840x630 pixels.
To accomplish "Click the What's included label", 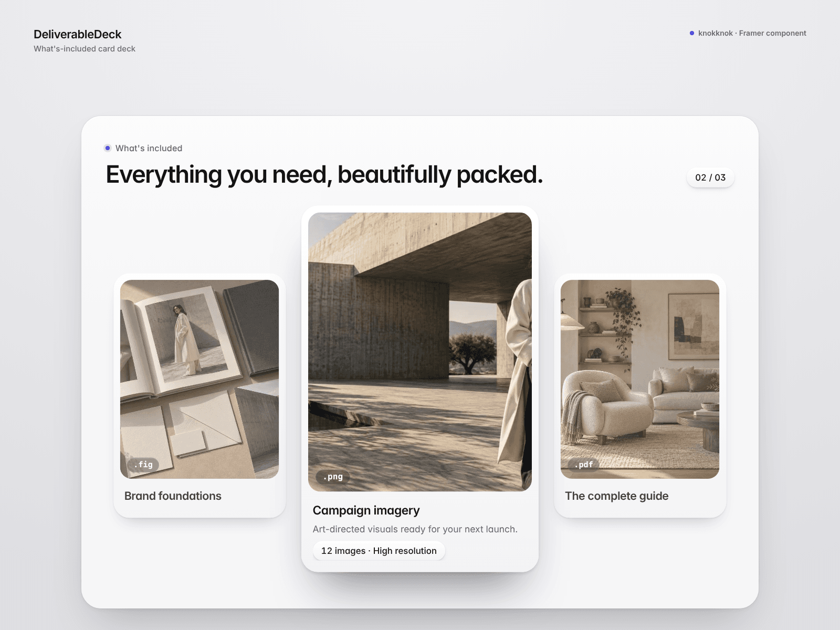I will (x=149, y=148).
